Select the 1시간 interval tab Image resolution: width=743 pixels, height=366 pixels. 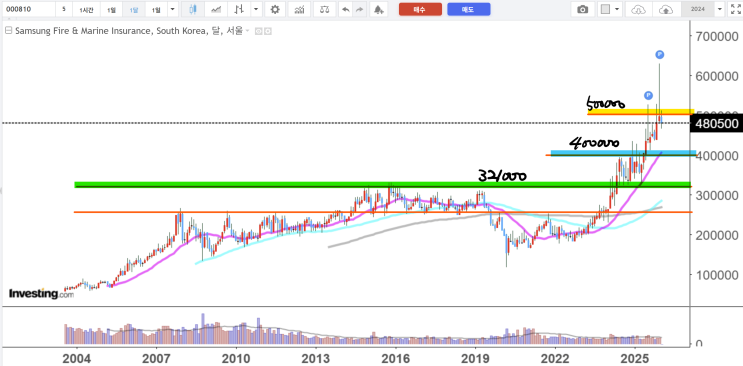87,9
